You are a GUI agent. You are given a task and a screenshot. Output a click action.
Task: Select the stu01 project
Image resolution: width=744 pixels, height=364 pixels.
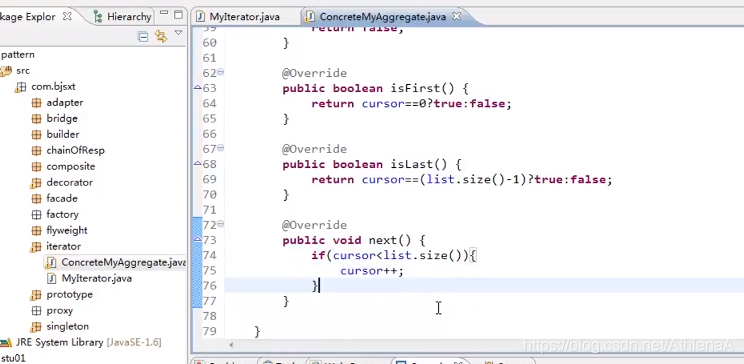click(x=13, y=358)
